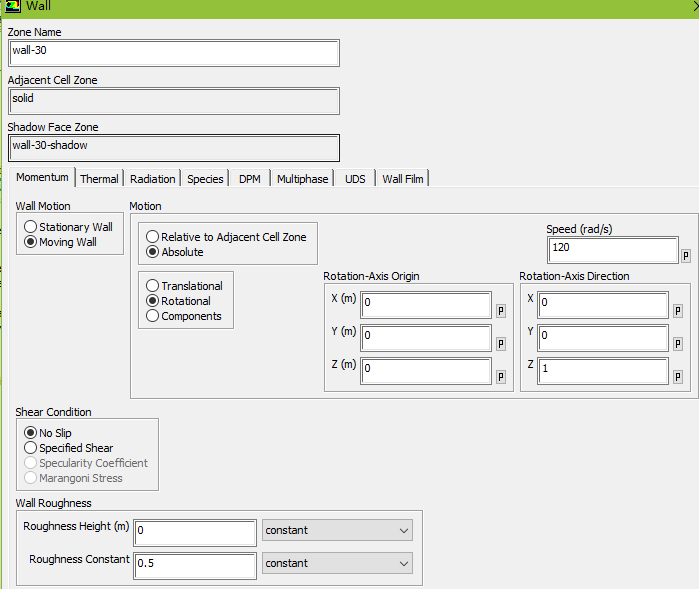This screenshot has width=699, height=589.
Task: Click parameter button beside Rotation-Axis Direction Z
Action: pos(677,376)
